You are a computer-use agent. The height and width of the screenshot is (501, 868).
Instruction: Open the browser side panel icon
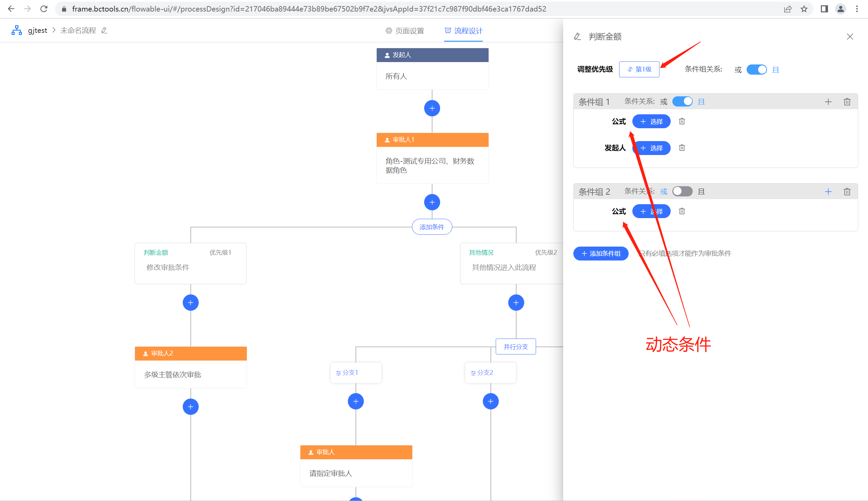[x=824, y=9]
